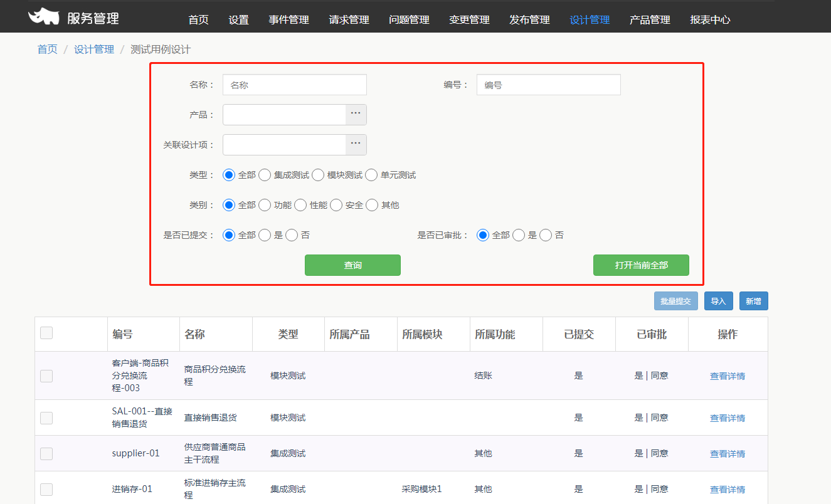831x504 pixels.
Task: Open the 报表中心 nav menu
Action: point(710,19)
